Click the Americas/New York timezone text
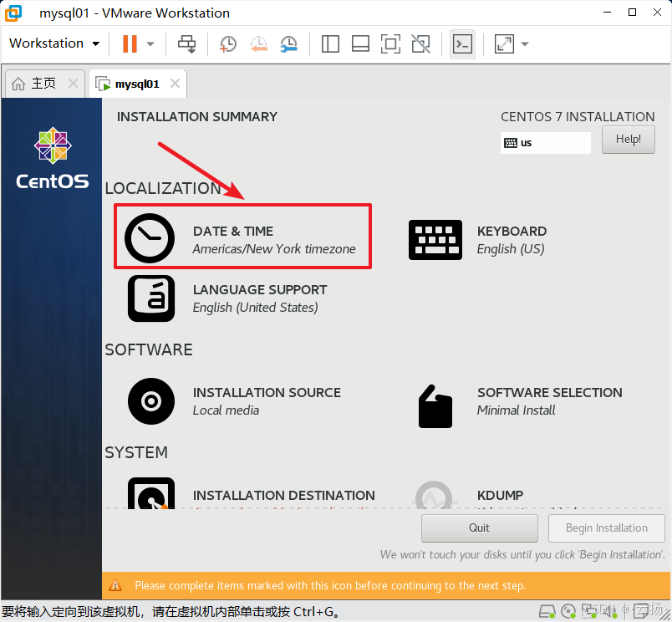 (274, 249)
